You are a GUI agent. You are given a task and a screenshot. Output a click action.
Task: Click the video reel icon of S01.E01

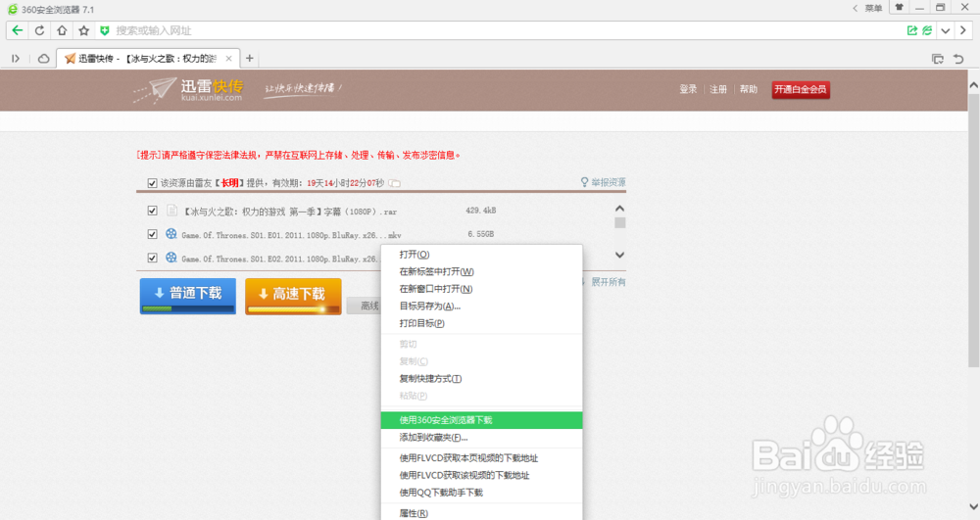(171, 233)
